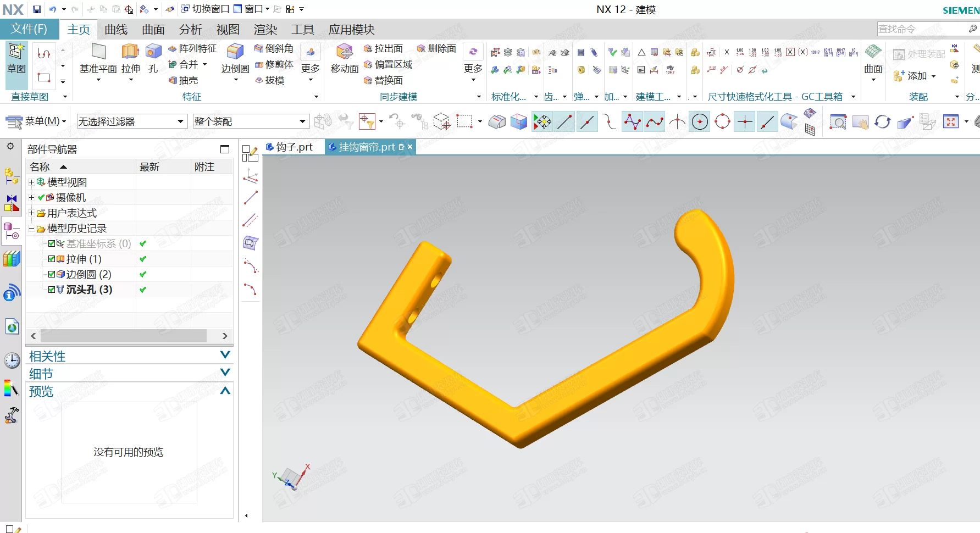This screenshot has height=533, width=980.
Task: Click the Save icon in title bar
Action: pos(36,9)
